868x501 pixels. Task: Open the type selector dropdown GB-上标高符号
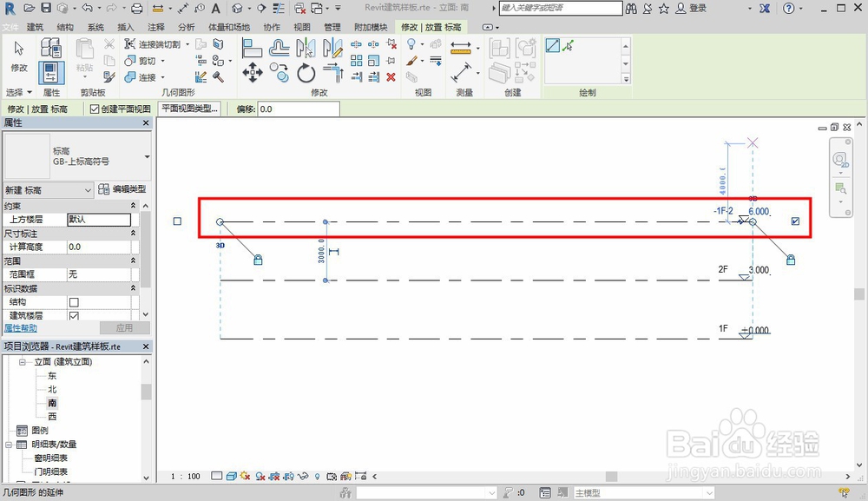147,156
